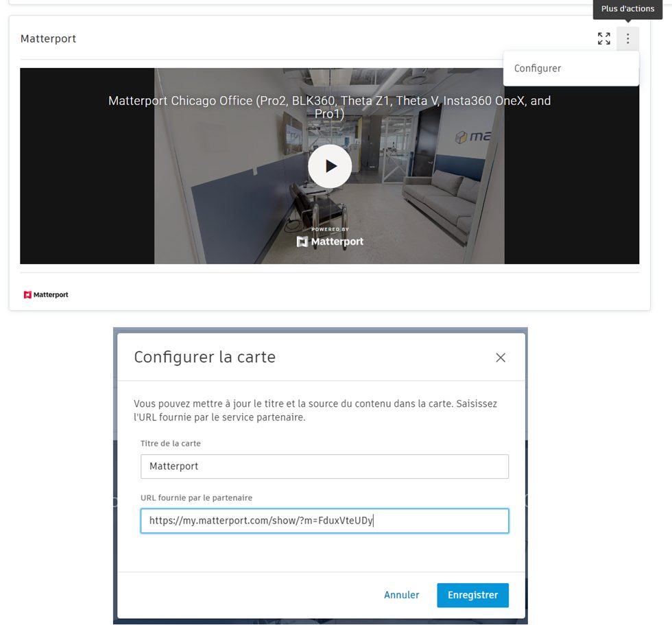Click the Powered by Matterport logo in viewer

[x=330, y=237]
